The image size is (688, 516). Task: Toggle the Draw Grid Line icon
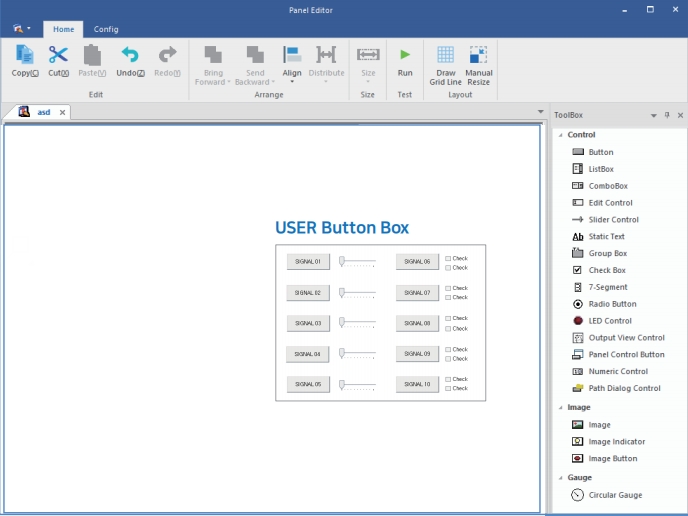point(445,55)
